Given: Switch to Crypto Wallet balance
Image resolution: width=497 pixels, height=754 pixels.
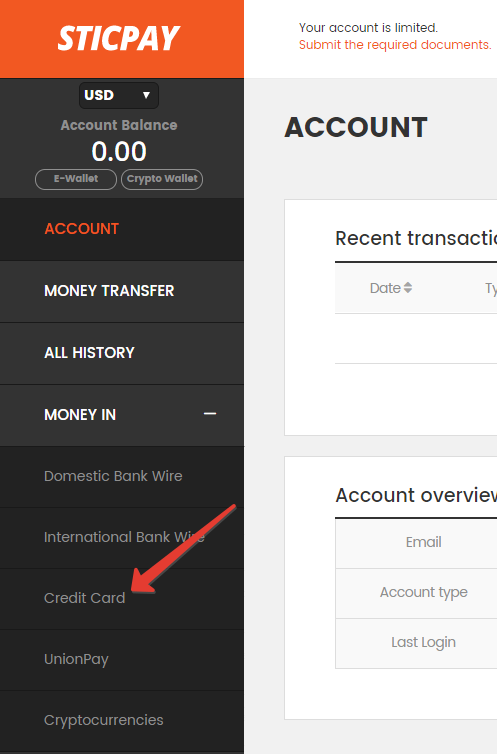Looking at the screenshot, I should [162, 179].
